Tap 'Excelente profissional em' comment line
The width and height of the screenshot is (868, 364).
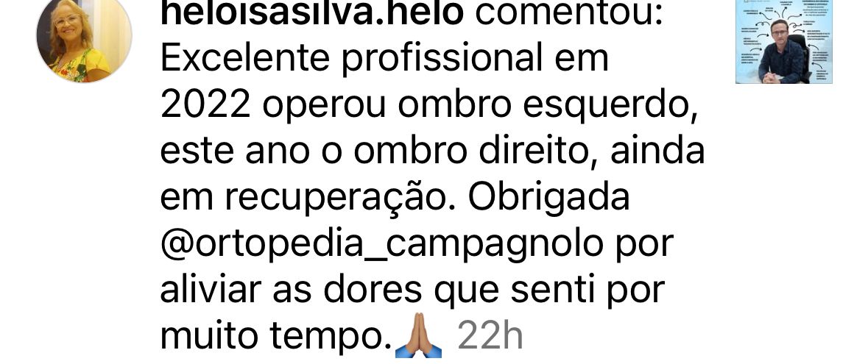384,59
